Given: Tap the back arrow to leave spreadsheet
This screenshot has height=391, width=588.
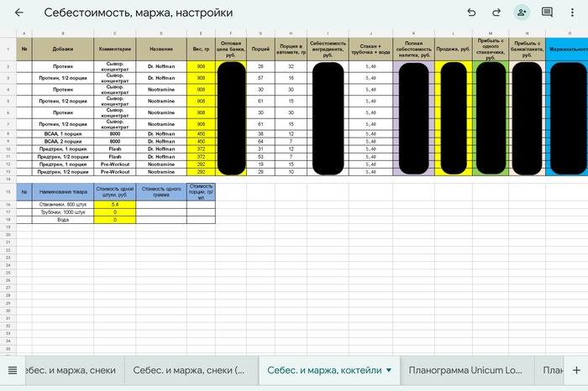Looking at the screenshot, I should 19,13.
